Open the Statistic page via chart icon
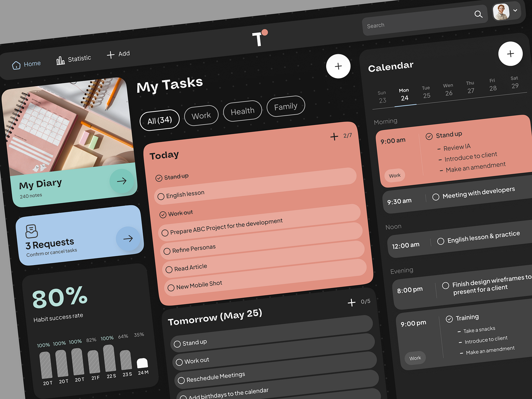Viewport: 532px width, 399px height. tap(60, 59)
